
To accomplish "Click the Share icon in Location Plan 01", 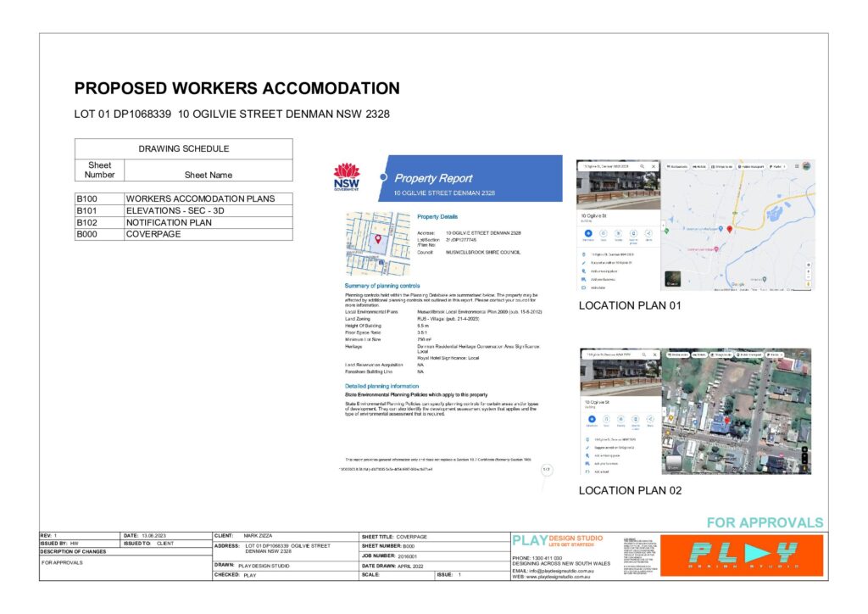I will [648, 233].
